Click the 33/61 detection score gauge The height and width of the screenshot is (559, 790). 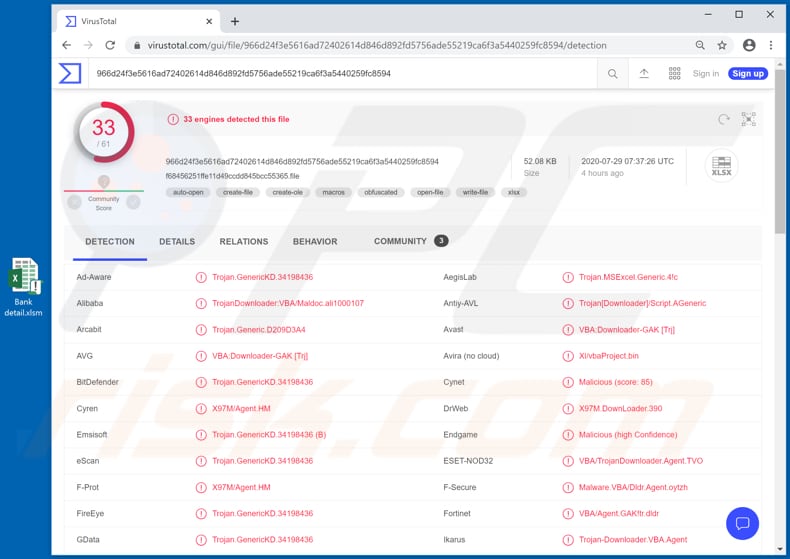coord(104,132)
